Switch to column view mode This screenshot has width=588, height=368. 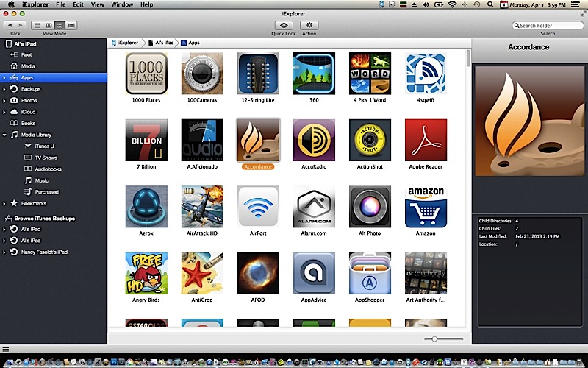pyautogui.click(x=49, y=25)
